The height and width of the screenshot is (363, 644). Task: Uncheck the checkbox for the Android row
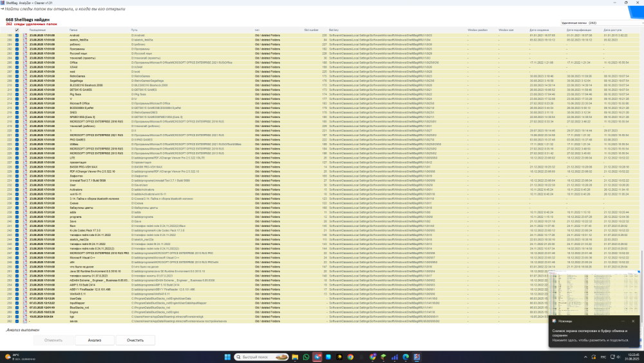click(x=17, y=35)
